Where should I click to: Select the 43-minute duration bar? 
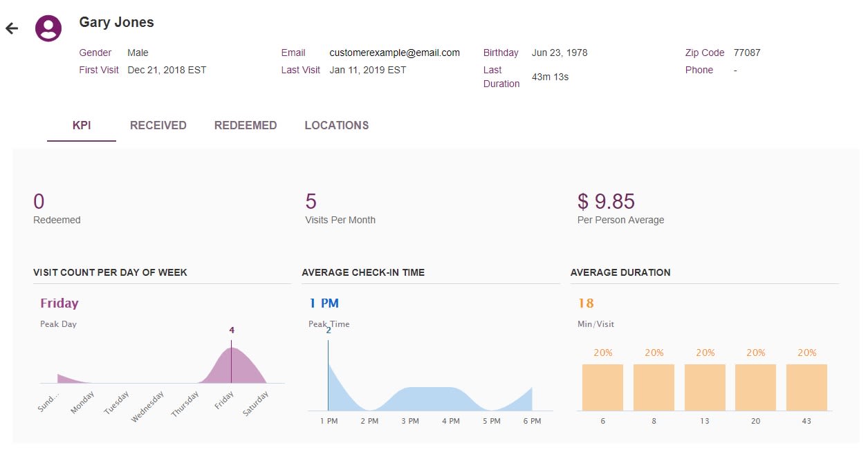coord(806,387)
